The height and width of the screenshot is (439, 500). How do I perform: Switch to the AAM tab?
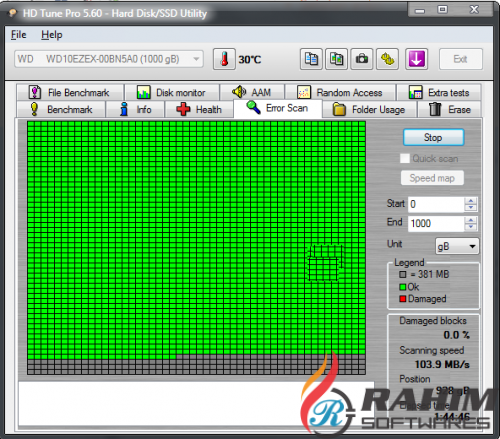252,92
